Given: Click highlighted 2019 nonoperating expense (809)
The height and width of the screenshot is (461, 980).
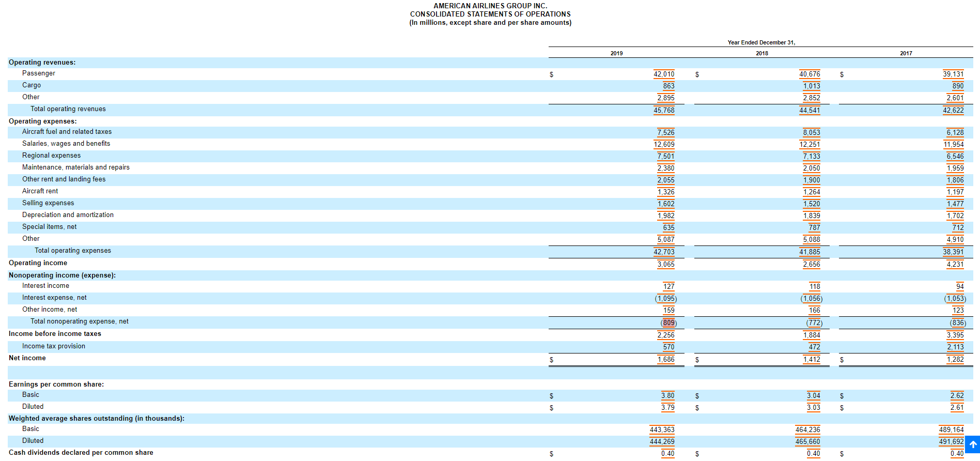Looking at the screenshot, I should pyautogui.click(x=668, y=323).
